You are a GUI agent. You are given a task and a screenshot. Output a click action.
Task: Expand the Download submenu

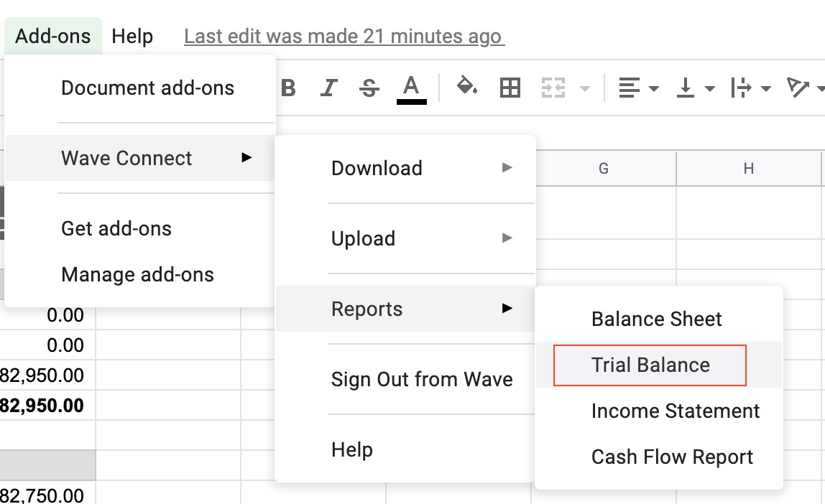point(377,168)
